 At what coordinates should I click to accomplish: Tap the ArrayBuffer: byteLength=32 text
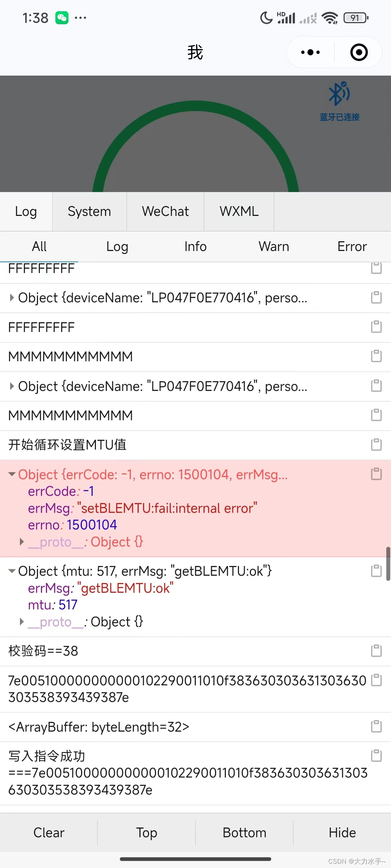coord(99,727)
